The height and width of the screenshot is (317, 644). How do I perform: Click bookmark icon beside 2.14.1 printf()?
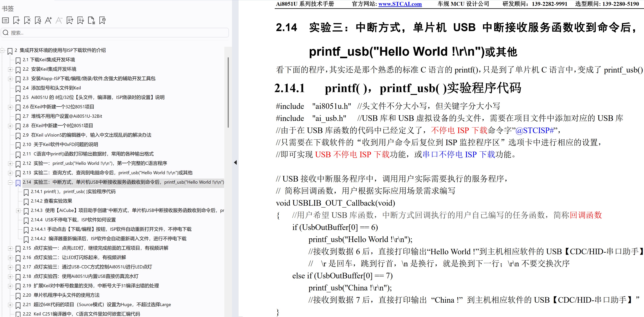point(26,192)
